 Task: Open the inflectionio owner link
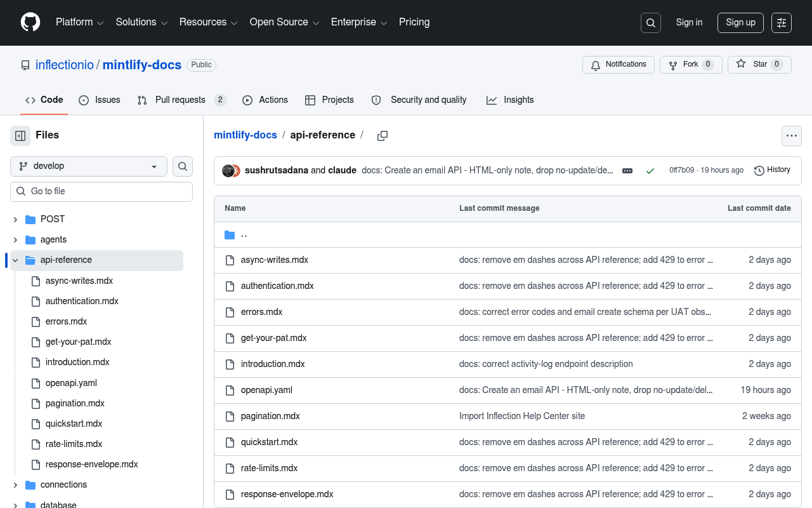point(65,65)
